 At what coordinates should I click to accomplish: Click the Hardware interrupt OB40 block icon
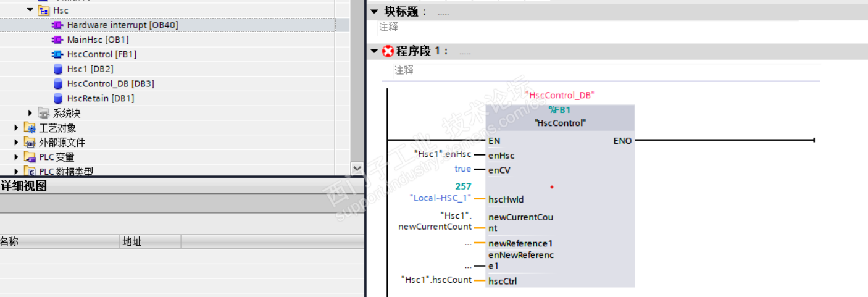(57, 25)
